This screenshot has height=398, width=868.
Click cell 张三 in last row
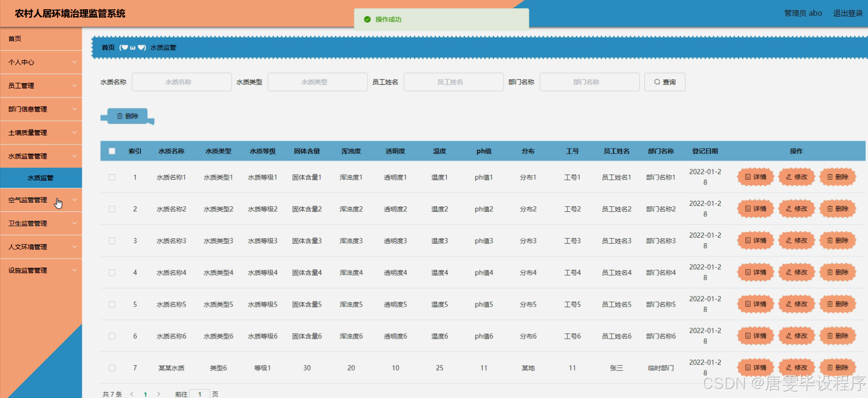pos(616,368)
